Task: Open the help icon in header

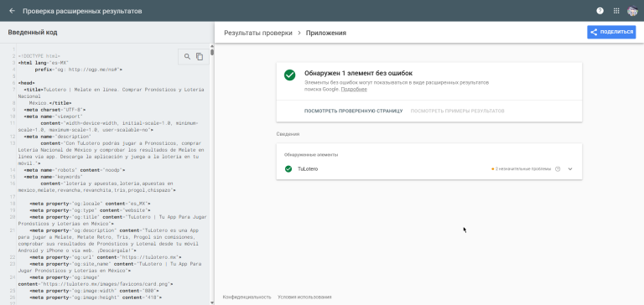Action: pos(600,11)
